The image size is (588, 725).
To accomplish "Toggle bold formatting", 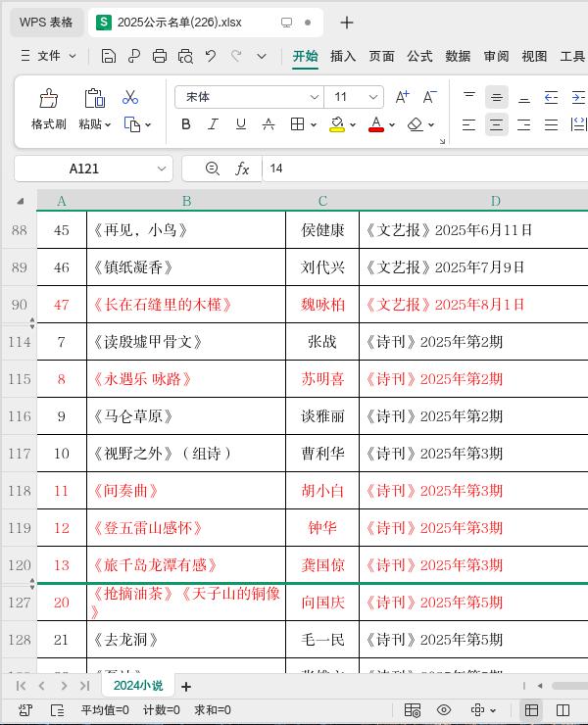I will tap(186, 124).
